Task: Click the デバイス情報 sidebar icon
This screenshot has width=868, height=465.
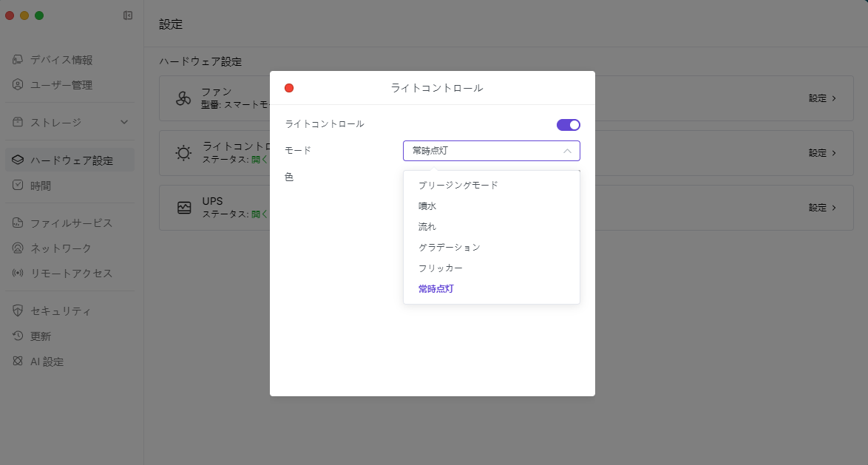Action: [x=18, y=60]
